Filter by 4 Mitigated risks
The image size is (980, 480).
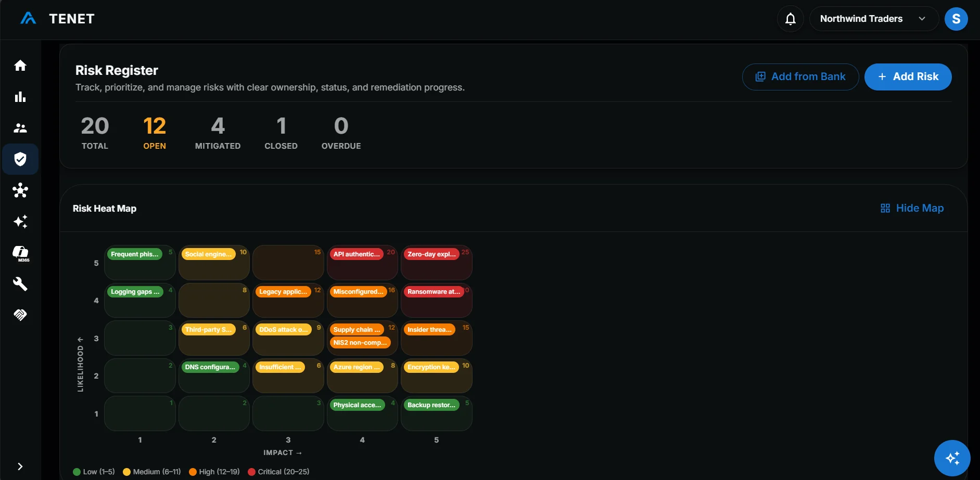click(218, 133)
